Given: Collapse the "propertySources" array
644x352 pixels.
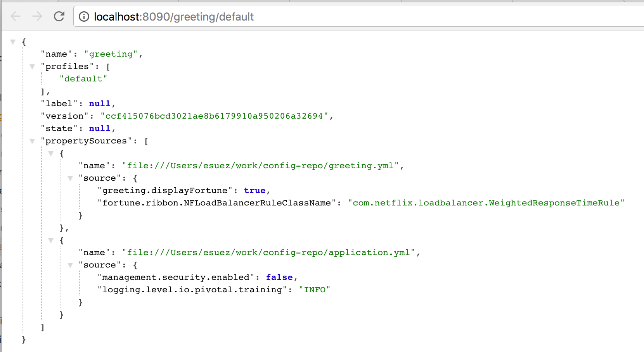Looking at the screenshot, I should tap(32, 141).
